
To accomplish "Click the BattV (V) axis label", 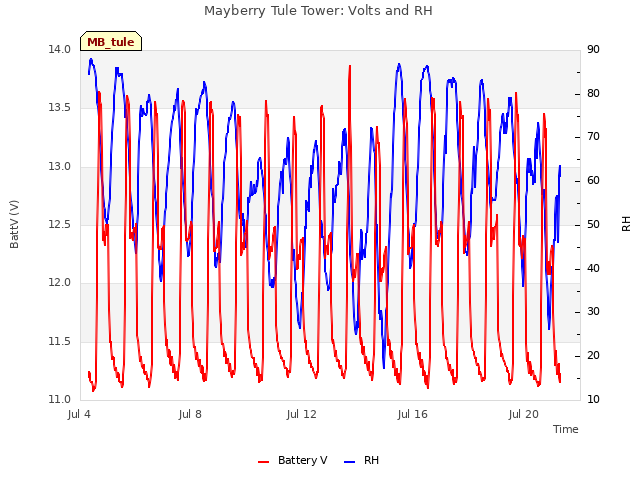I will (x=14, y=224).
